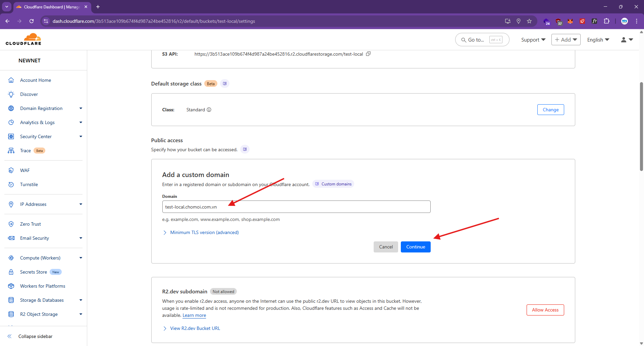The width and height of the screenshot is (644, 346).
Task: Click Change storage class button
Action: click(x=550, y=110)
